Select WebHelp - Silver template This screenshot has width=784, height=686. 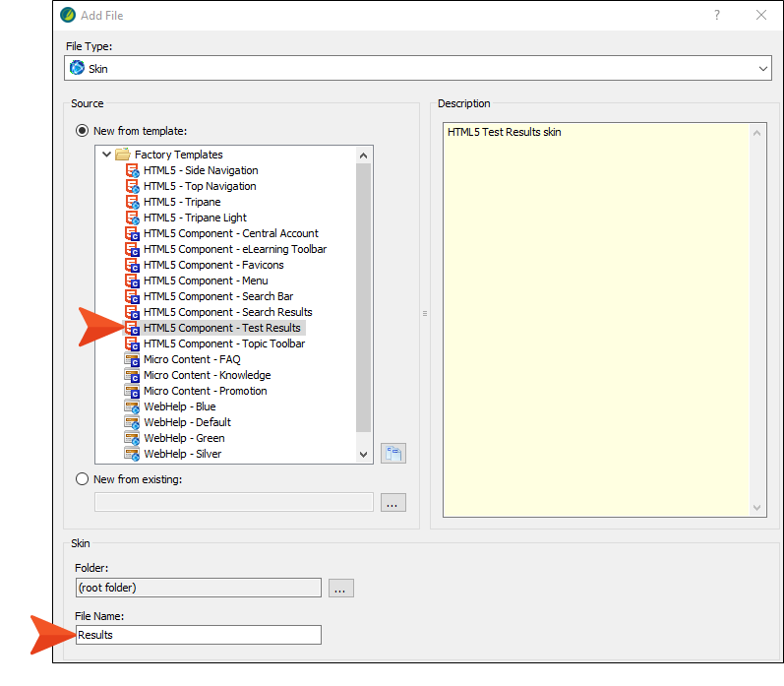(183, 455)
